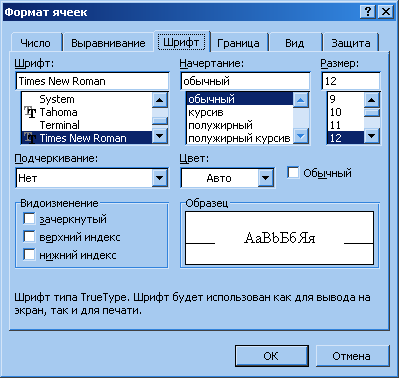This screenshot has height=378, width=399.
Task: Pick size 10 in the size list
Action: [345, 112]
